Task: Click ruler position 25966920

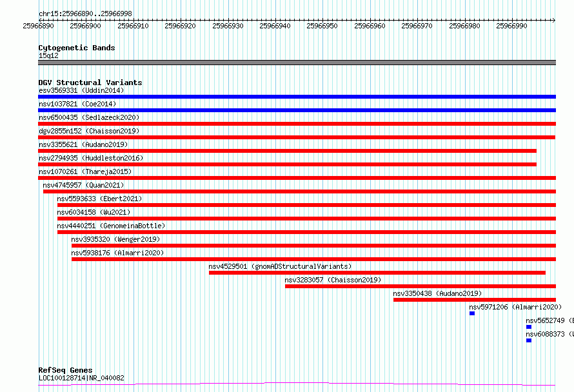Action: point(180,26)
